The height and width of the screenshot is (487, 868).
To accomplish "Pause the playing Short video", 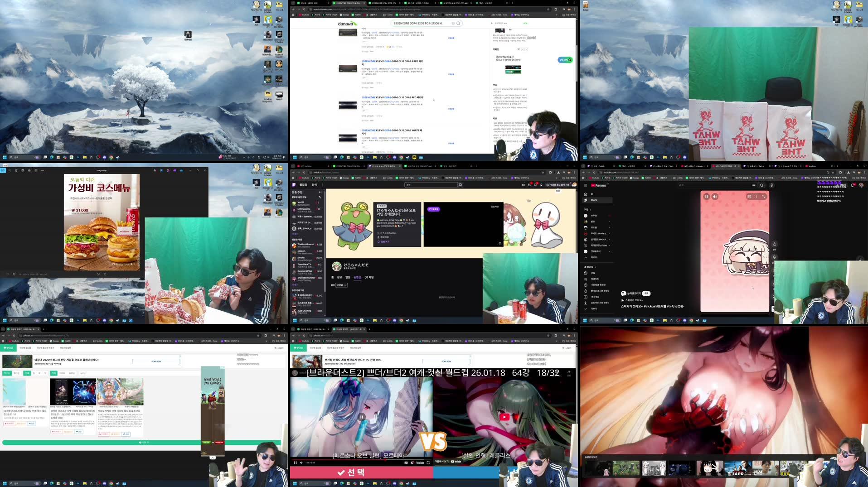I will coord(707,197).
